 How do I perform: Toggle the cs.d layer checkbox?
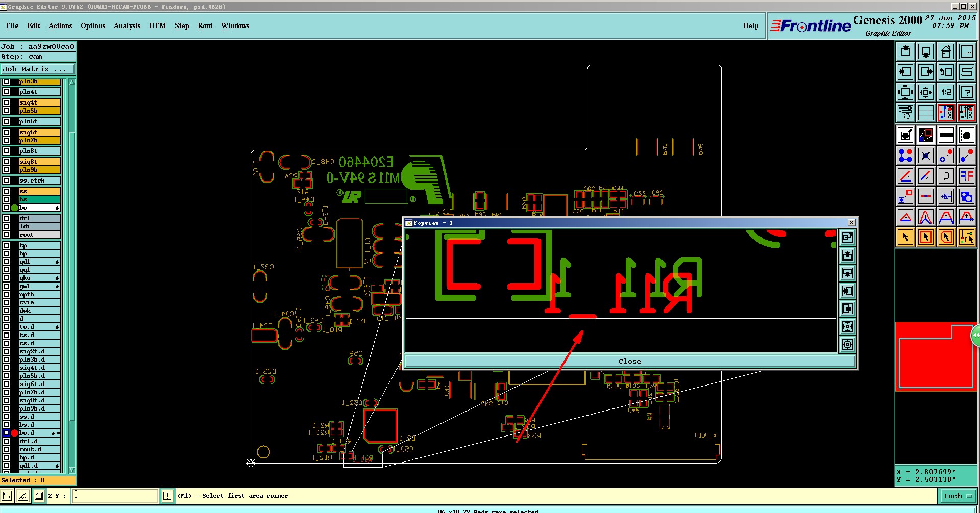[x=6, y=343]
